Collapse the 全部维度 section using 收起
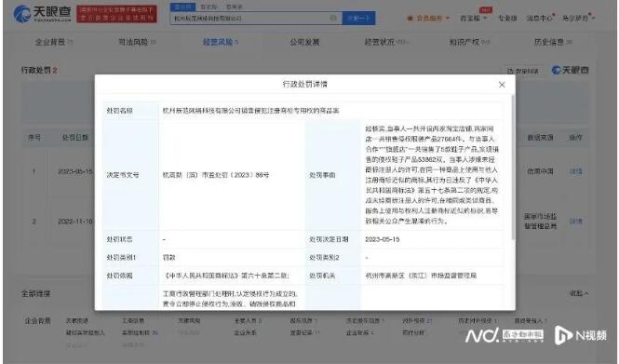 [579, 293]
